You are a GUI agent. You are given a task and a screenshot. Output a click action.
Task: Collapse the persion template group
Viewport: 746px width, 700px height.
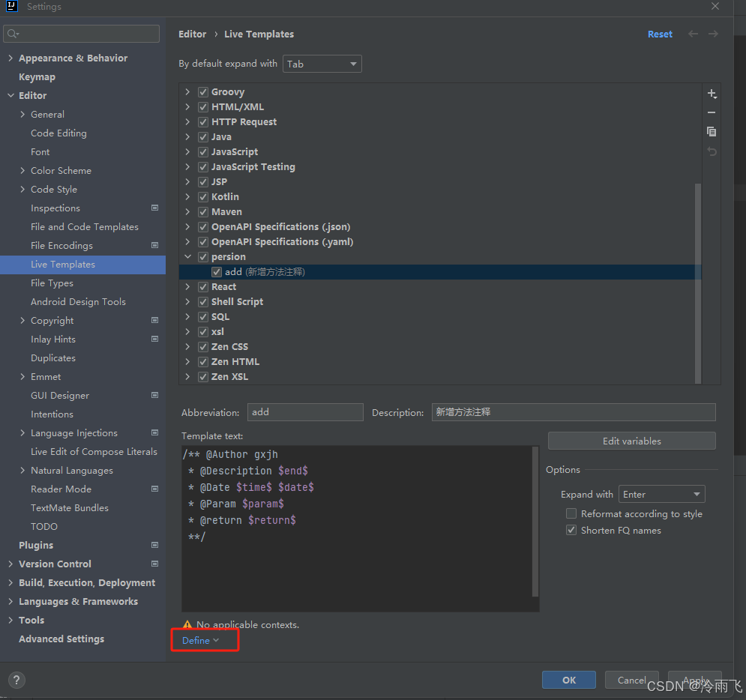point(187,257)
